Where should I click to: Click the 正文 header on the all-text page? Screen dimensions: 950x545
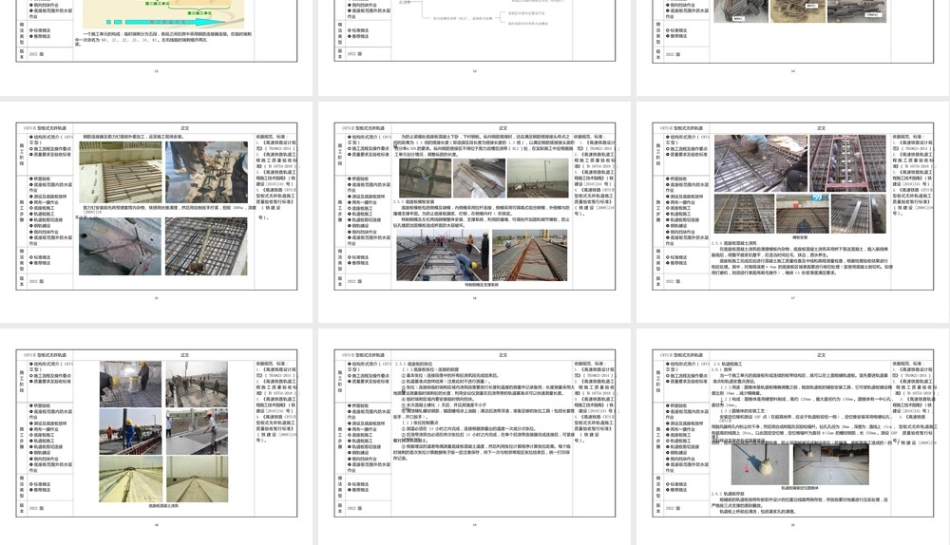pos(503,355)
